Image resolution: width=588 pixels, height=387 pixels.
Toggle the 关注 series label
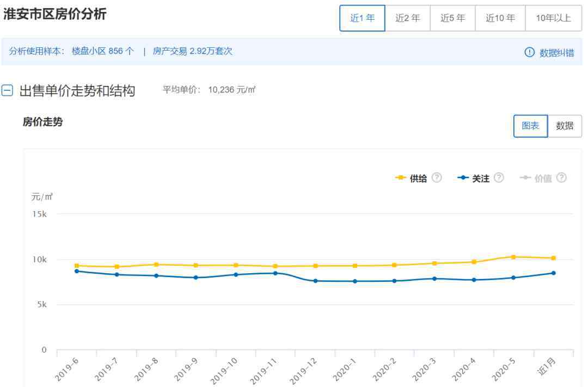480,179
